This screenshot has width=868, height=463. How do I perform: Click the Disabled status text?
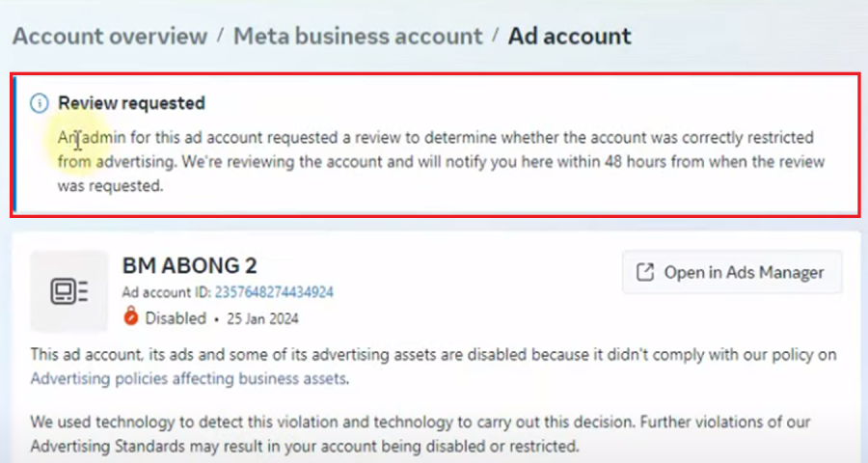[176, 318]
